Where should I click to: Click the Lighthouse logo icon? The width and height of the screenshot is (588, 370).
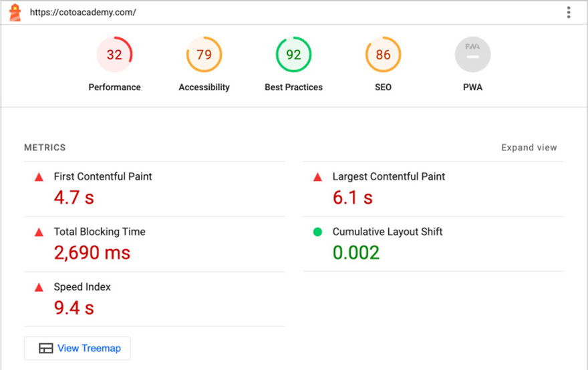coord(15,13)
